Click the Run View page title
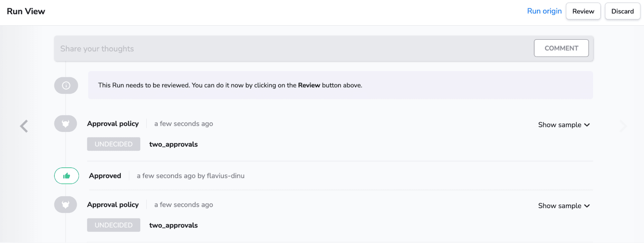 click(x=26, y=11)
